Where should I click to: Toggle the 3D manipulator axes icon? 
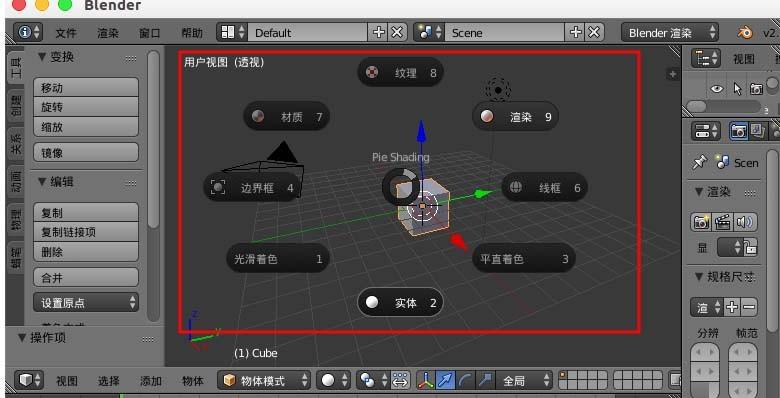click(425, 381)
